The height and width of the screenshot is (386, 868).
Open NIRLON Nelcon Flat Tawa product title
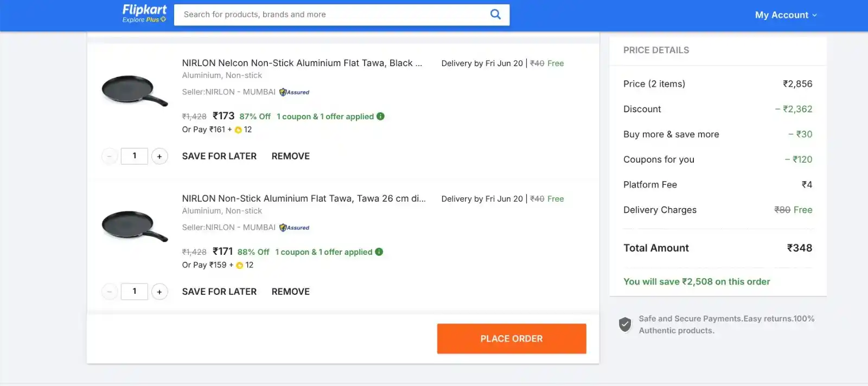[x=302, y=63]
